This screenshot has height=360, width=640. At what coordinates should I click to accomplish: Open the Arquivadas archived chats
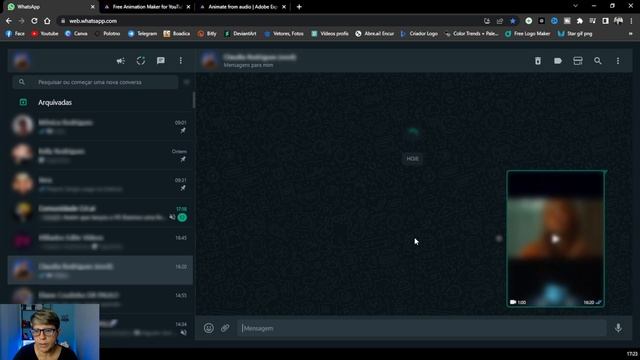pos(100,102)
